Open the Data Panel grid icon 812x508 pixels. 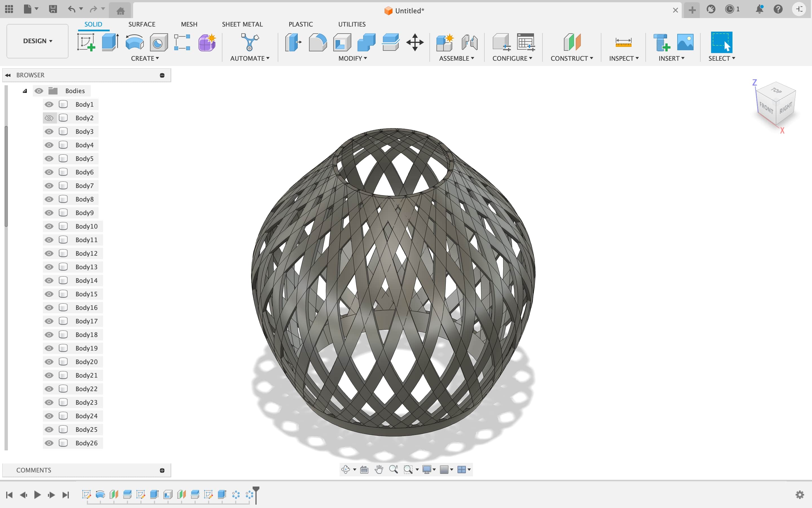(9, 9)
